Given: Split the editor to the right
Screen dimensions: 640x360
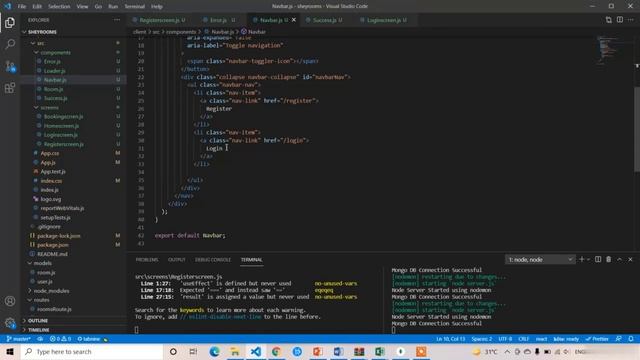Looking at the screenshot, I should pos(620,20).
